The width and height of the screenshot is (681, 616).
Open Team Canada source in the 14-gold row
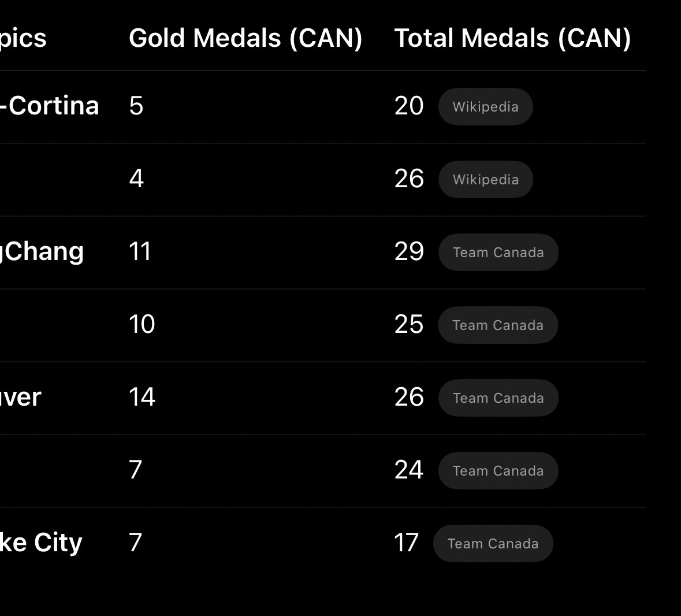pos(498,398)
